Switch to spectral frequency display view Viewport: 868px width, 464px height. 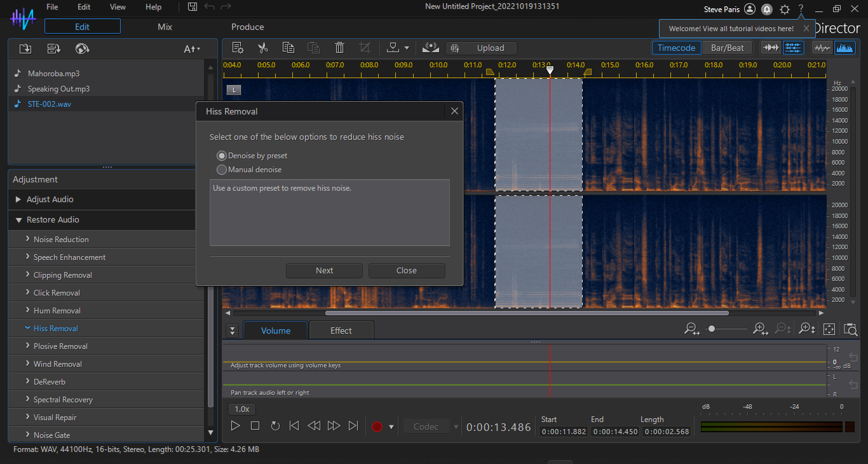(844, 48)
